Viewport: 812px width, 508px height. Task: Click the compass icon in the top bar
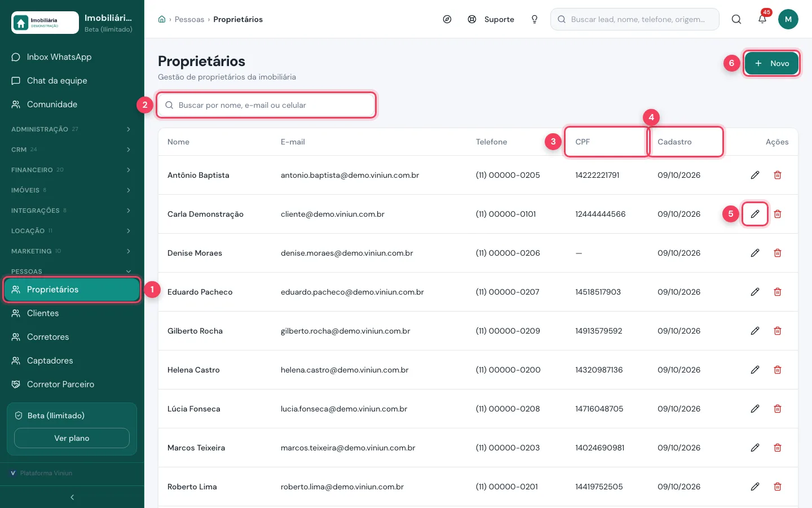pyautogui.click(x=447, y=19)
